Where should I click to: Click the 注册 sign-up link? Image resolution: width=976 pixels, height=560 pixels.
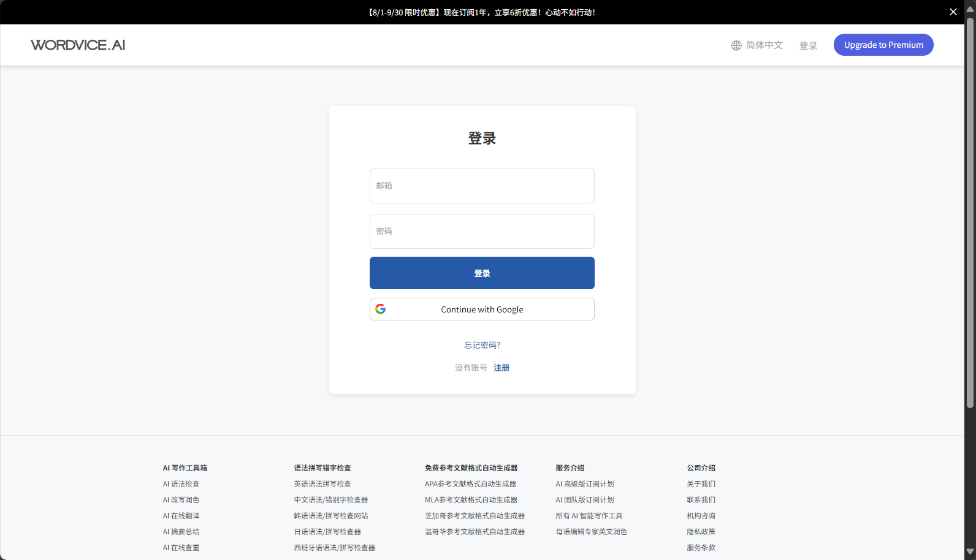tap(501, 368)
